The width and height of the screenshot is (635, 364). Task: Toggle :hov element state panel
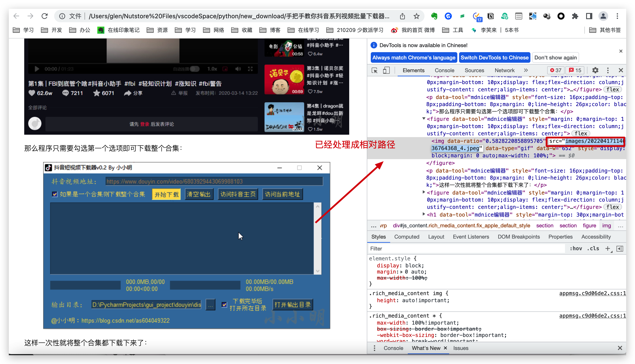pyautogui.click(x=576, y=248)
